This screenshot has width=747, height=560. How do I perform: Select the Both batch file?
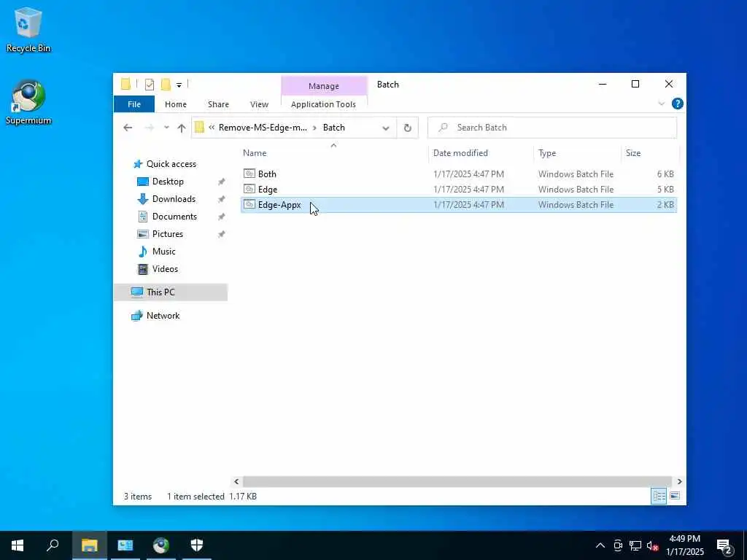click(458, 174)
